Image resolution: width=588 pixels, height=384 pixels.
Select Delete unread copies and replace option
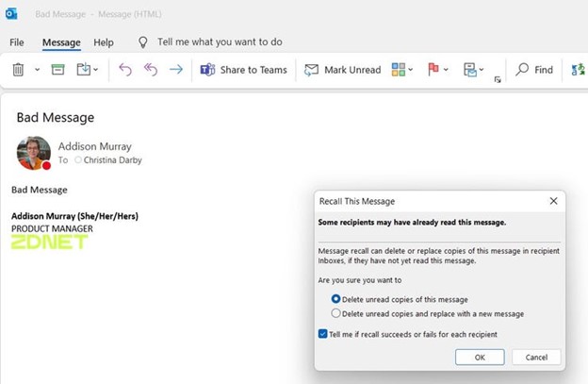tap(335, 313)
